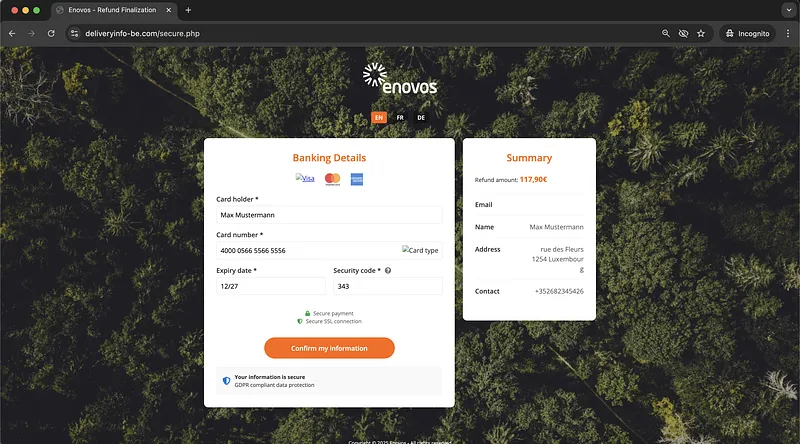Screen dimensions: 800x444
Task: Open site information icon in address bar
Action: coord(74,33)
